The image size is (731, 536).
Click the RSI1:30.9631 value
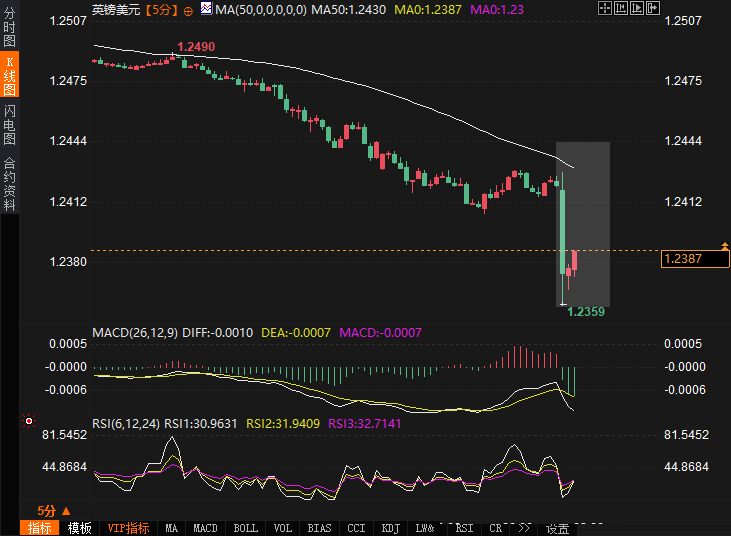(x=200, y=424)
